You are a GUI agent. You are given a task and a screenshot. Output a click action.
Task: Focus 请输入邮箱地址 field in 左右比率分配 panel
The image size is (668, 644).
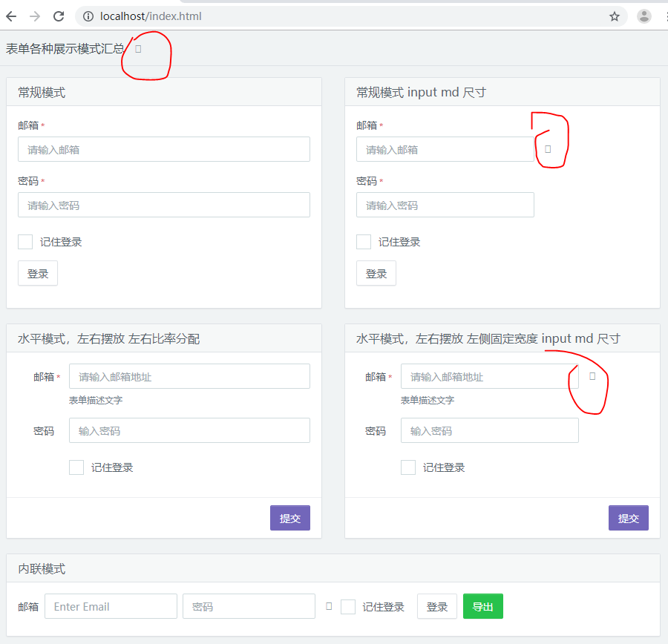(189, 376)
